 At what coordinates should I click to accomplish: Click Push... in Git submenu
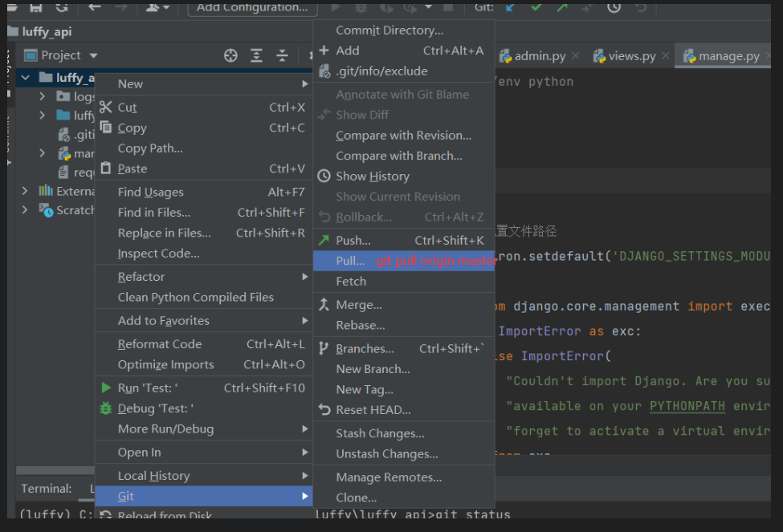click(x=404, y=241)
